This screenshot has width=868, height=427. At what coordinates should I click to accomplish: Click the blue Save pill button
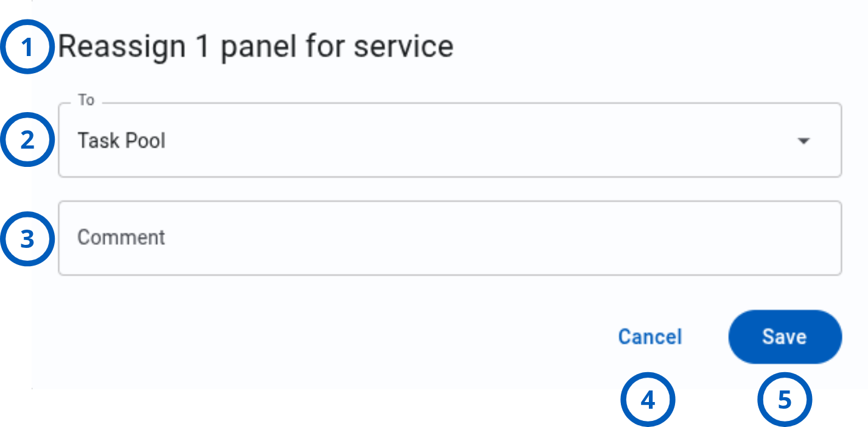tap(785, 337)
